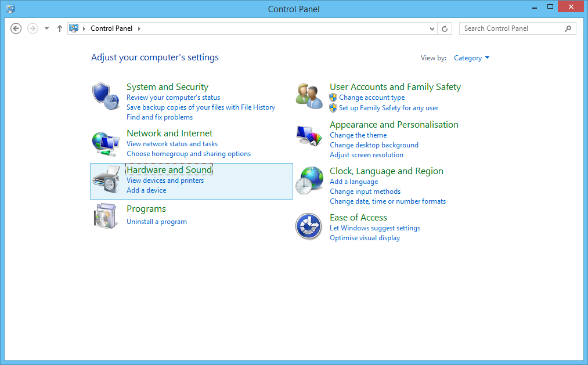Click the Appearance and Personalisation icon

pos(309,136)
